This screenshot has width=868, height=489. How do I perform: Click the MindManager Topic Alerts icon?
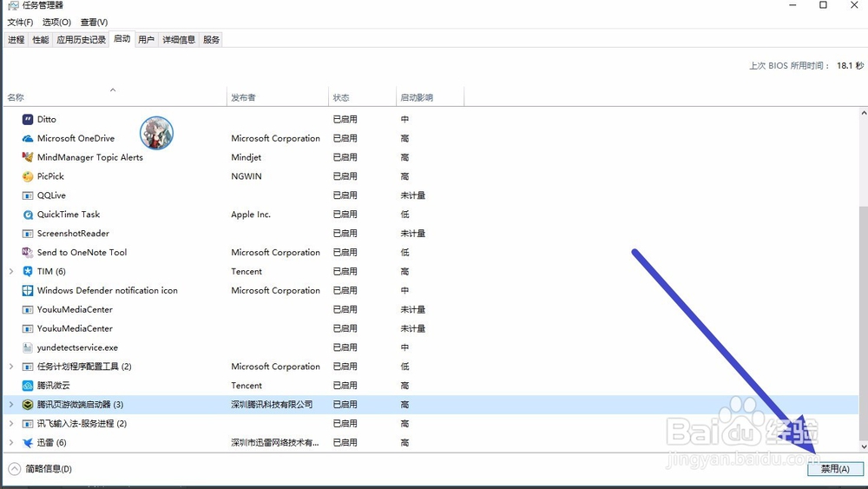pos(28,157)
